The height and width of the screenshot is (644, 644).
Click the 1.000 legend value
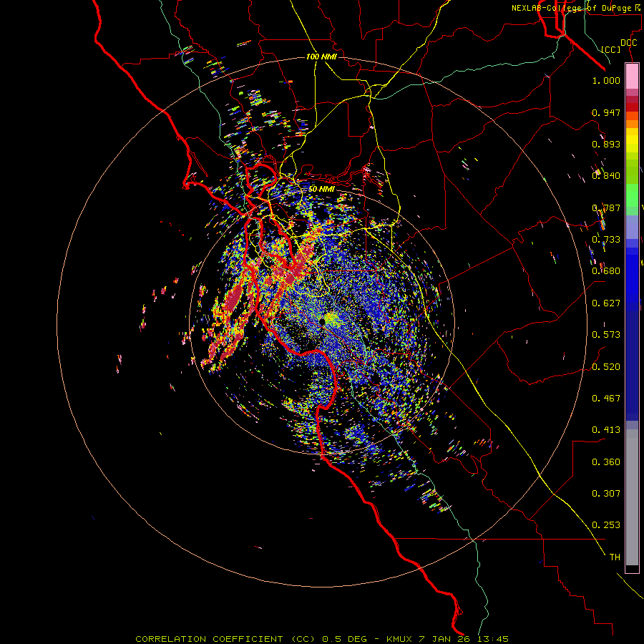point(606,80)
